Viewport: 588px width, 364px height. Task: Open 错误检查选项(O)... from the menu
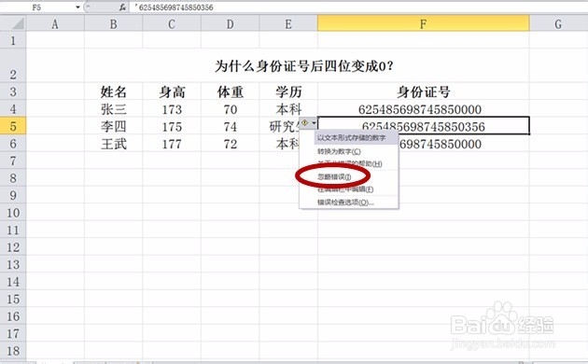coord(345,203)
